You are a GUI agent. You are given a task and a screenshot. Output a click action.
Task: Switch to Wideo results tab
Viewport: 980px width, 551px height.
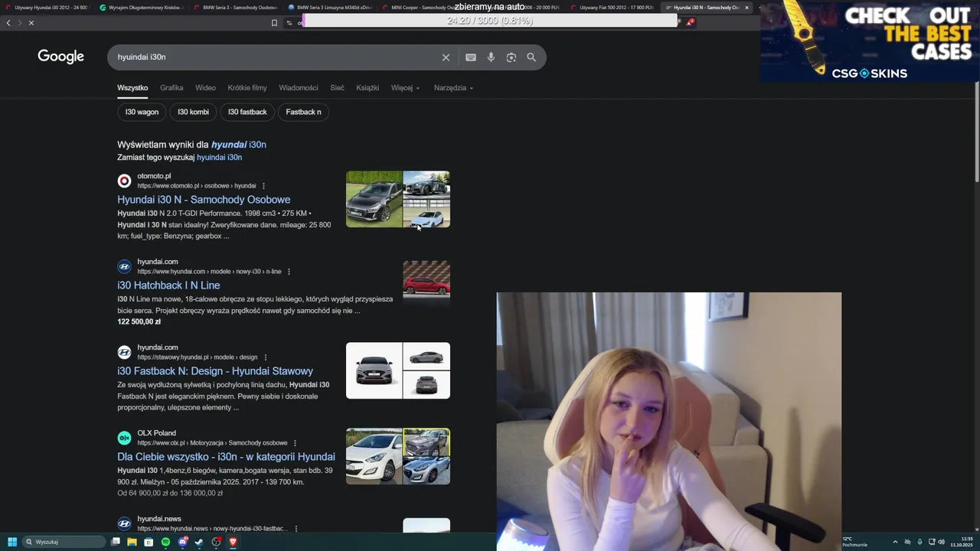click(x=205, y=88)
